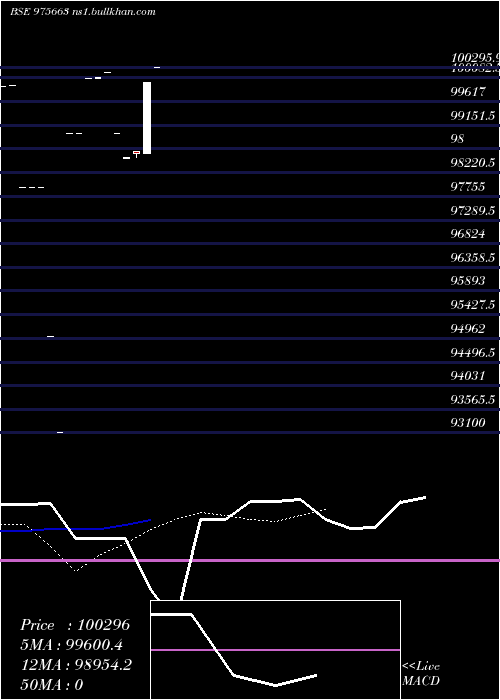Screen dimensions: 500x700
Task: Select the 99151.5 price axis label
Action: pyautogui.click(x=473, y=116)
